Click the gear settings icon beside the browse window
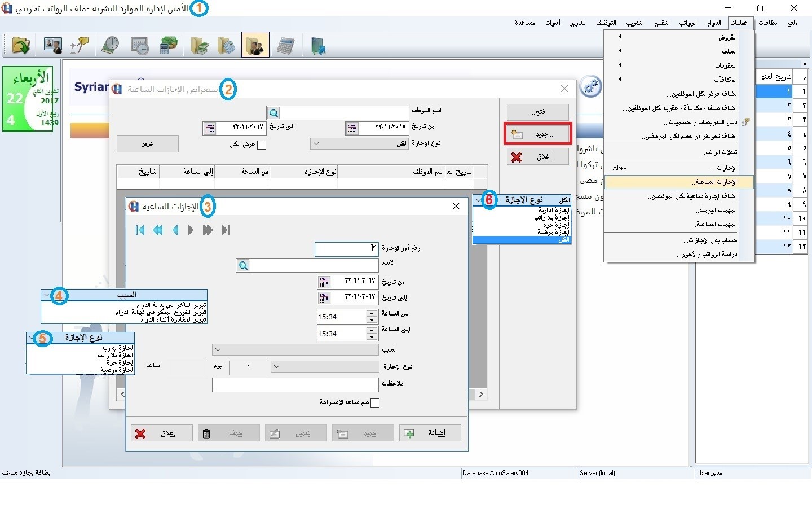This screenshot has height=508, width=812. point(590,86)
